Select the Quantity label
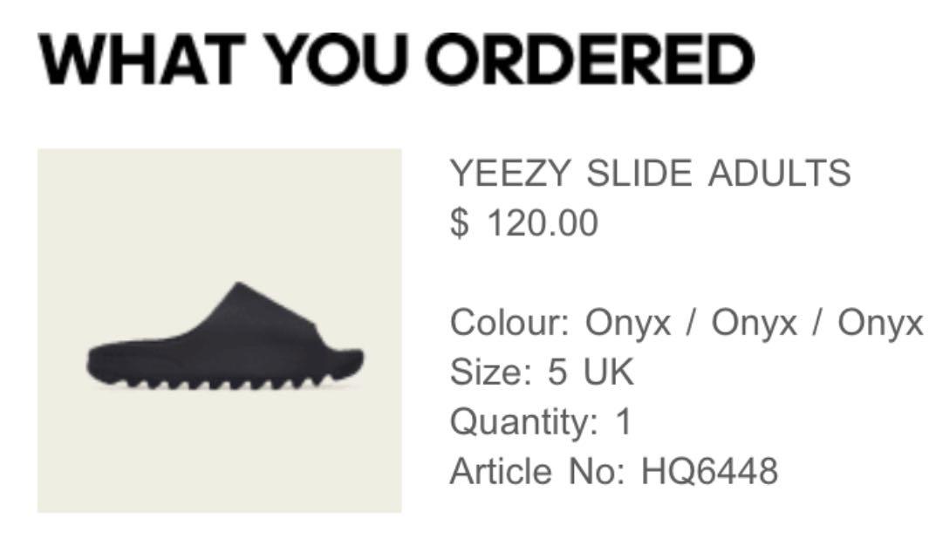The height and width of the screenshot is (560, 929). tap(523, 422)
